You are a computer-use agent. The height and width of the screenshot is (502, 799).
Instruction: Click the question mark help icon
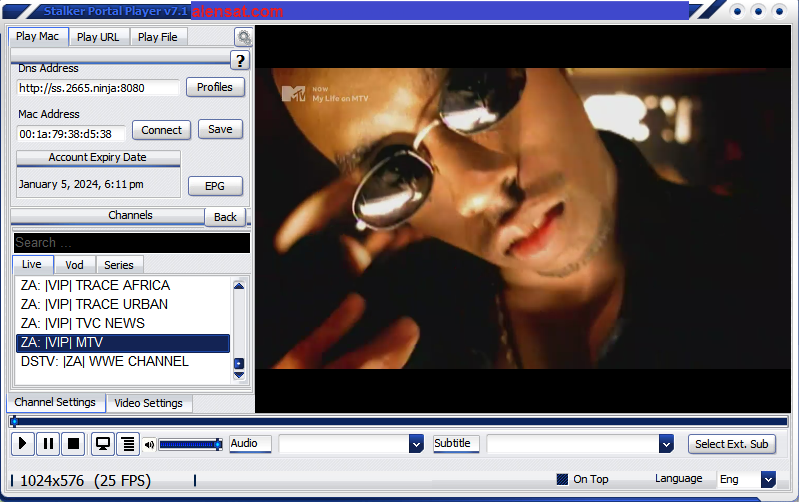coord(239,61)
